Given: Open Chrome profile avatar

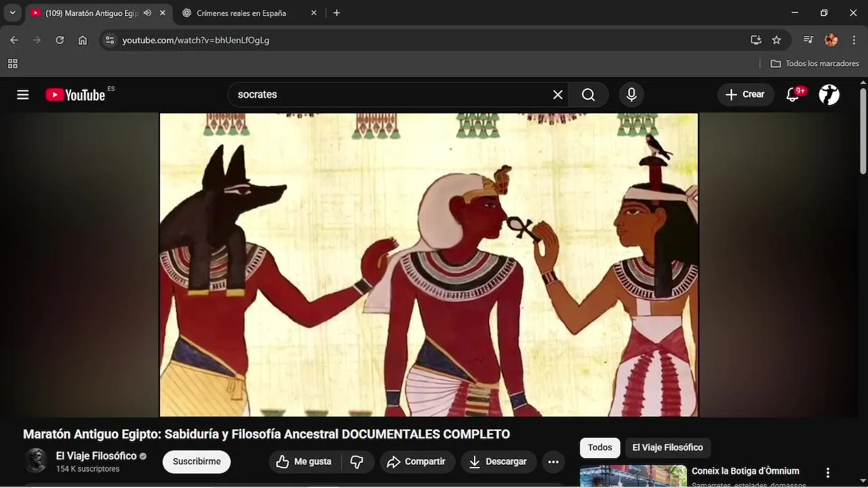Looking at the screenshot, I should point(831,40).
